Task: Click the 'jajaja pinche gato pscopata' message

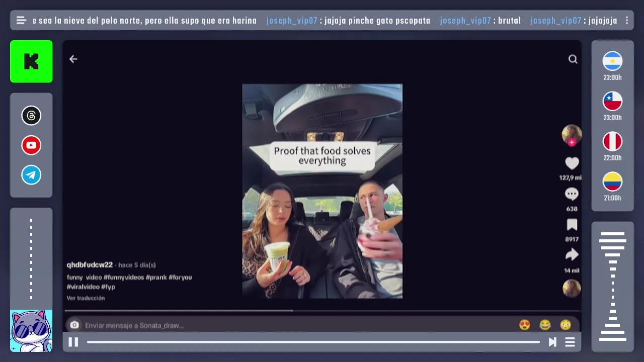Action: pyautogui.click(x=377, y=21)
